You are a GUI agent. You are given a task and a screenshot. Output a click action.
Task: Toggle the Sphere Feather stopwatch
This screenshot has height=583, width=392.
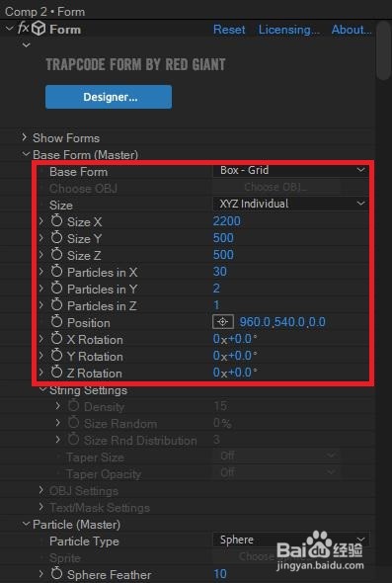(x=56, y=574)
